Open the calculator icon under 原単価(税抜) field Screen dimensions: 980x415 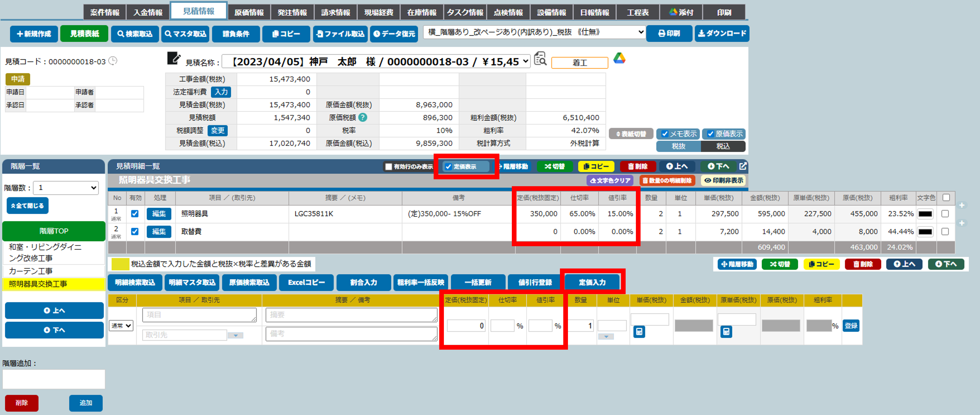(726, 332)
